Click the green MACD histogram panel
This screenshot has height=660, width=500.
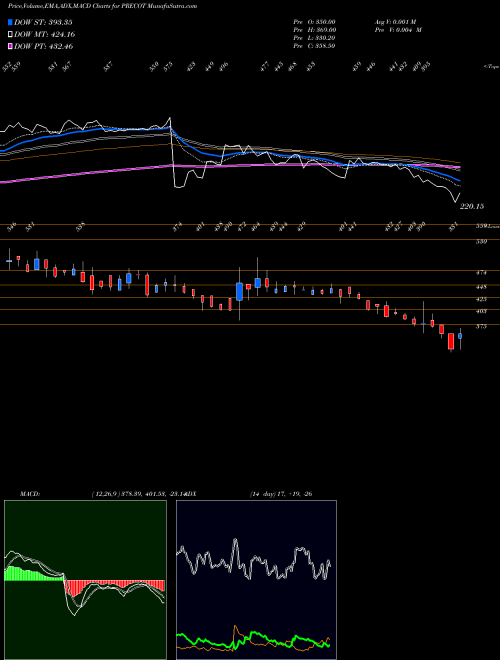pos(85,580)
